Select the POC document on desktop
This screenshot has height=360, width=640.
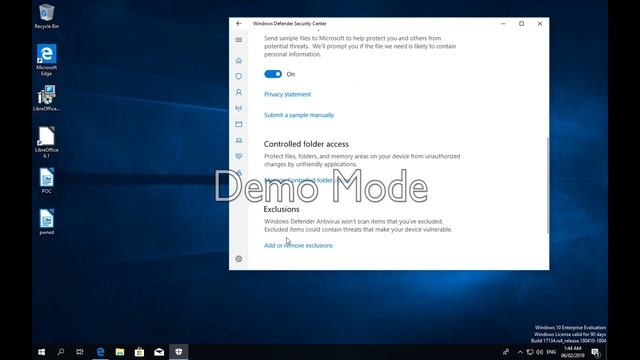[47, 180]
